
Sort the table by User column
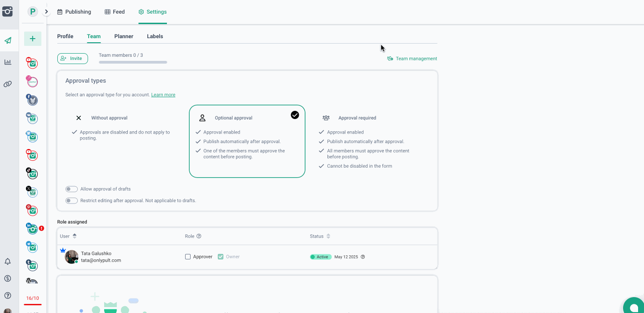pos(75,236)
